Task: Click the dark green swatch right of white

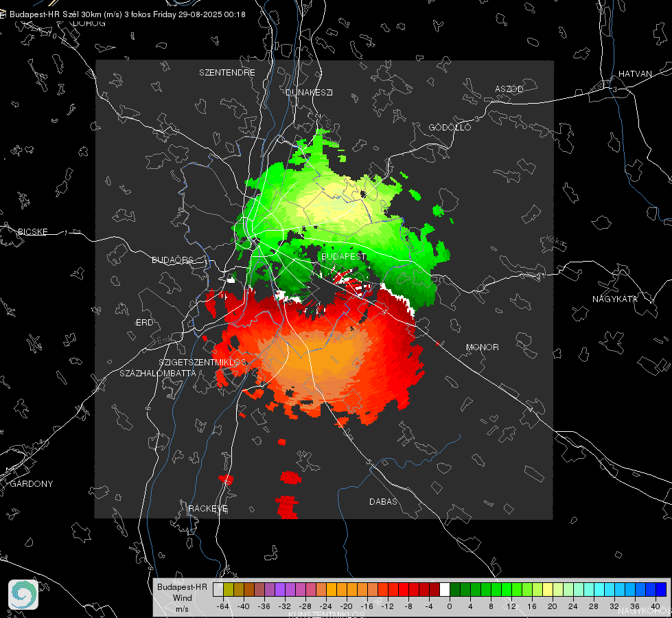Action: 455,589
